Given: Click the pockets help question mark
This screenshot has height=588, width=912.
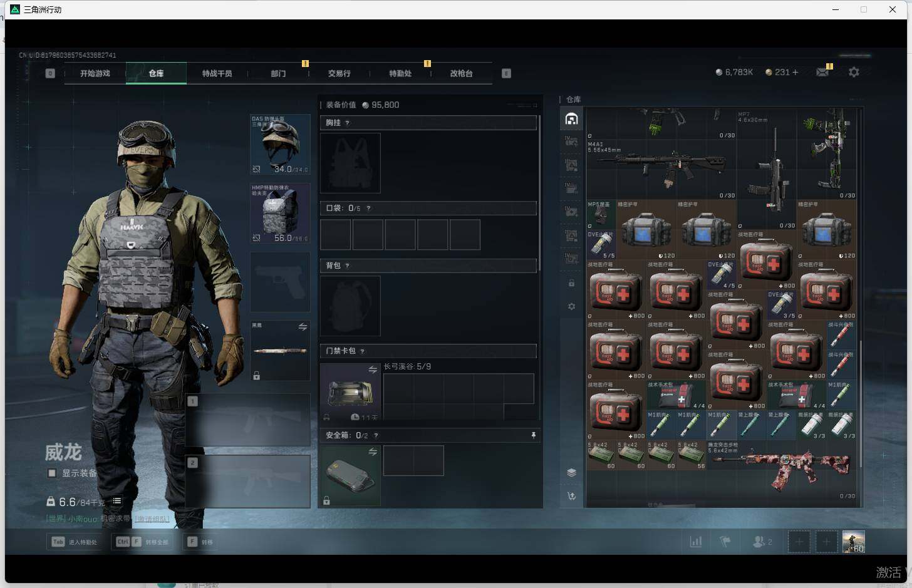Looking at the screenshot, I should 368,208.
